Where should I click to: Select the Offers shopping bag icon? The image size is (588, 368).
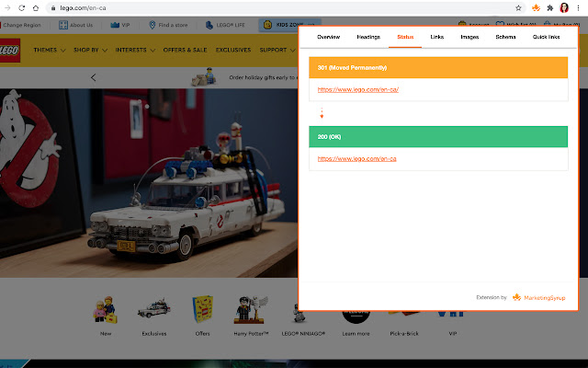pyautogui.click(x=202, y=309)
